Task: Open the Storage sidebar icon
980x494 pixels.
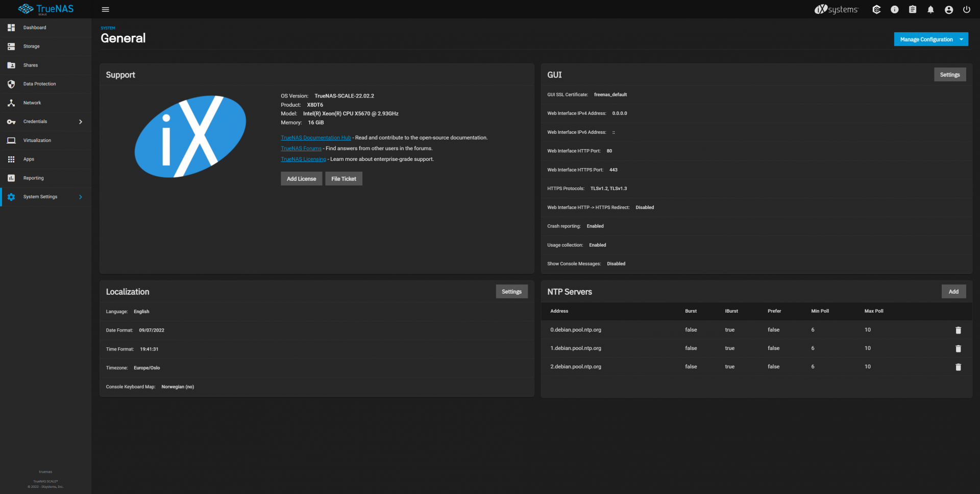Action: [x=11, y=46]
